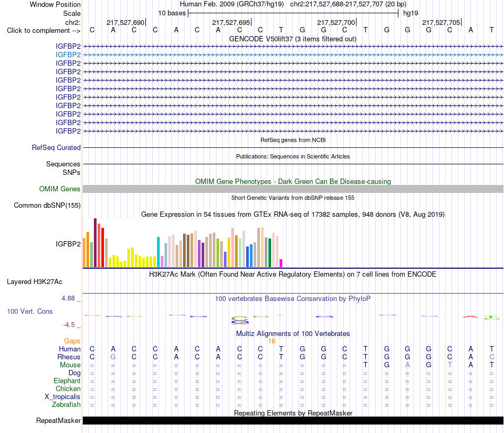
Task: Click the 'RefSeq genes from NCBI' title
Action: (293, 140)
